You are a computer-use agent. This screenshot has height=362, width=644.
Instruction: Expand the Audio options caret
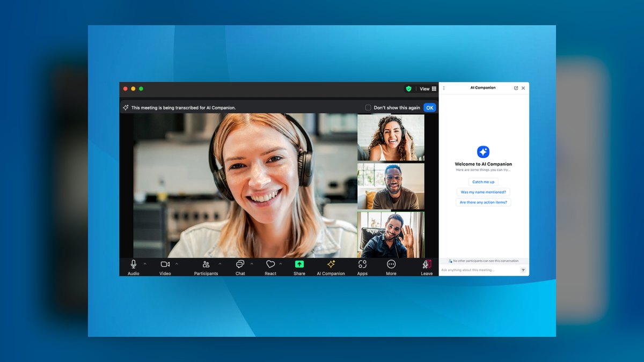tap(145, 264)
